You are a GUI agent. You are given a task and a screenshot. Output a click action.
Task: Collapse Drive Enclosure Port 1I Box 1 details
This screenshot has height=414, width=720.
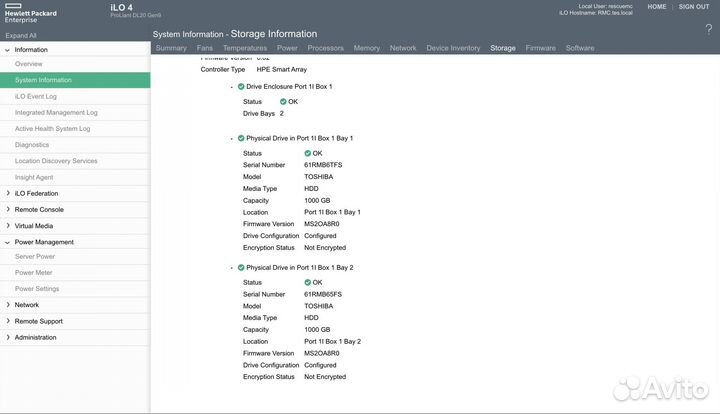click(231, 87)
